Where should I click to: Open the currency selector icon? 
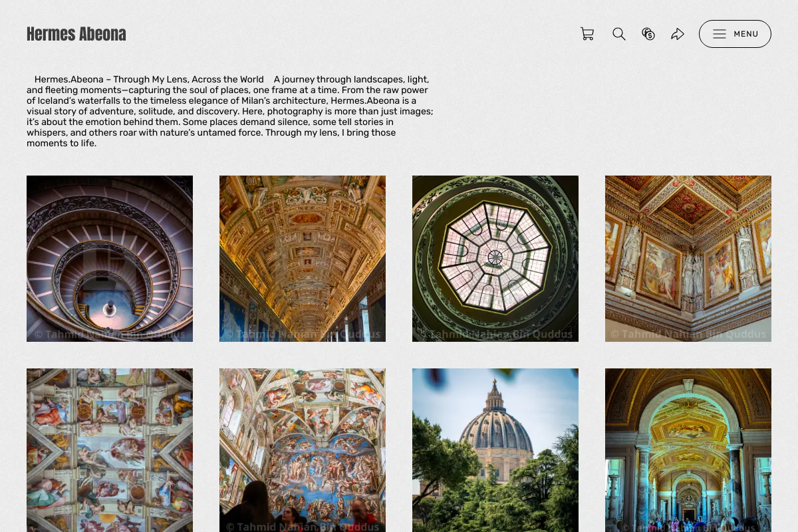(x=648, y=34)
